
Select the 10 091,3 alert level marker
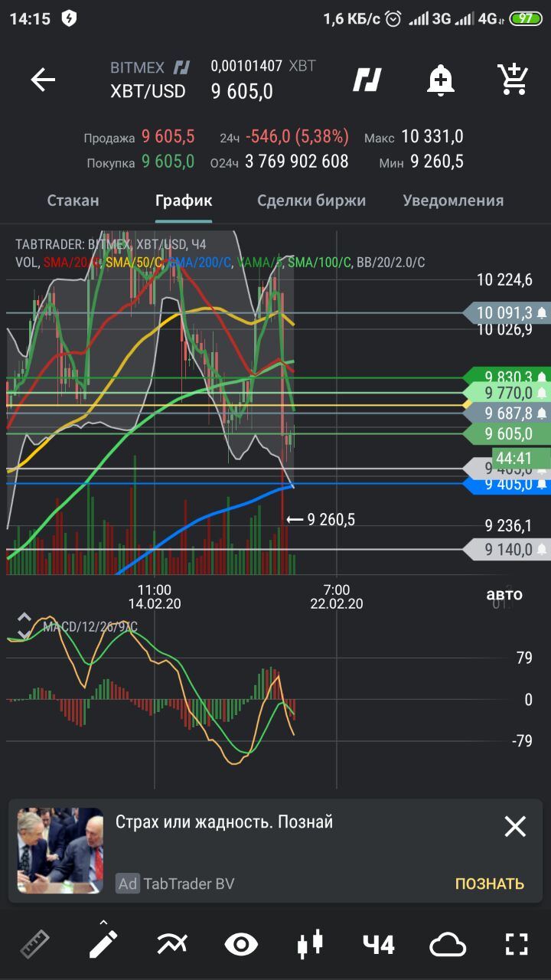coord(507,312)
